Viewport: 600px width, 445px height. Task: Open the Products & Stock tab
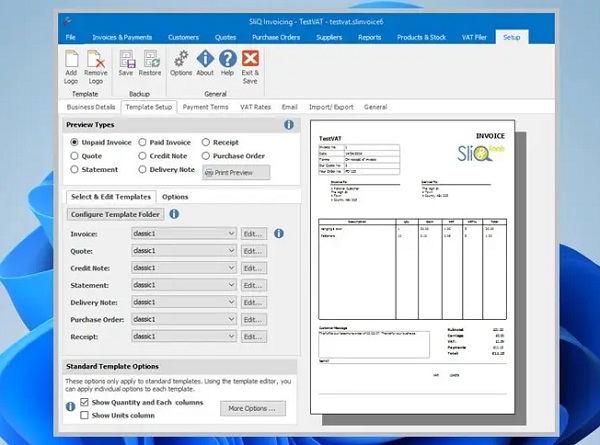[x=421, y=37]
